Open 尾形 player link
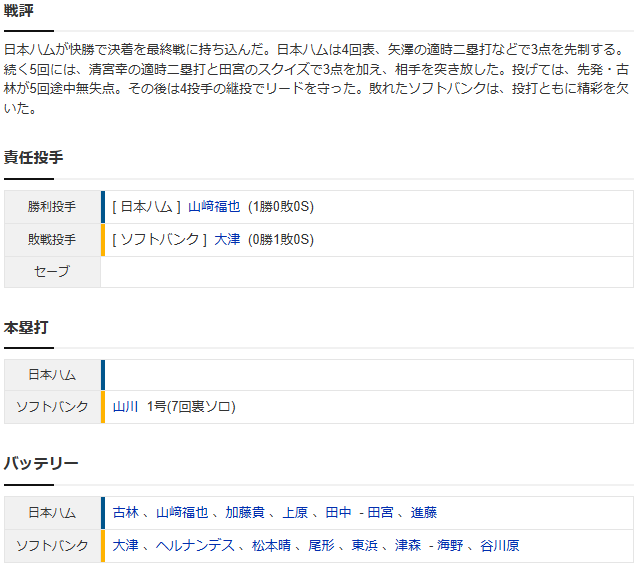The height and width of the screenshot is (566, 636). coord(321,545)
